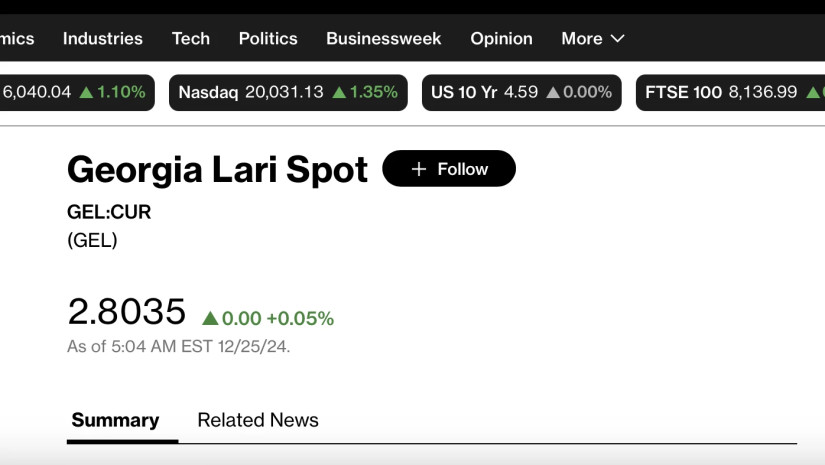Click the green up-arrow beside the price change

pos(210,319)
